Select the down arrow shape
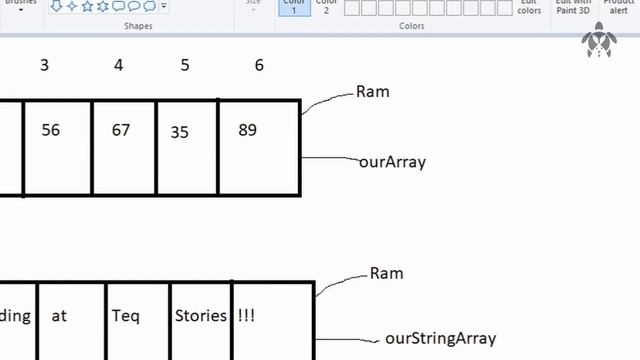Viewport: 640px width, 360px height. 57,5
